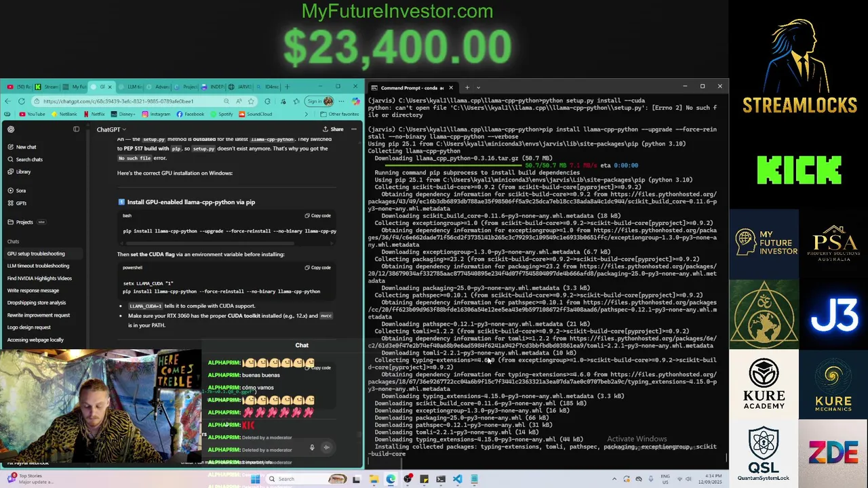Toggle the ChatGPT sidebar collapse button
The width and height of the screenshot is (868, 488).
tap(76, 129)
